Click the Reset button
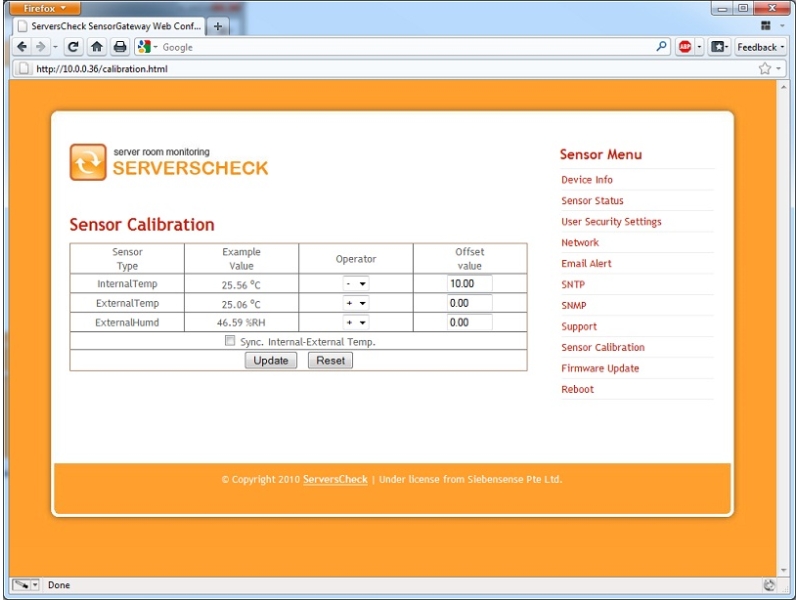The width and height of the screenshot is (800, 600). 330,360
